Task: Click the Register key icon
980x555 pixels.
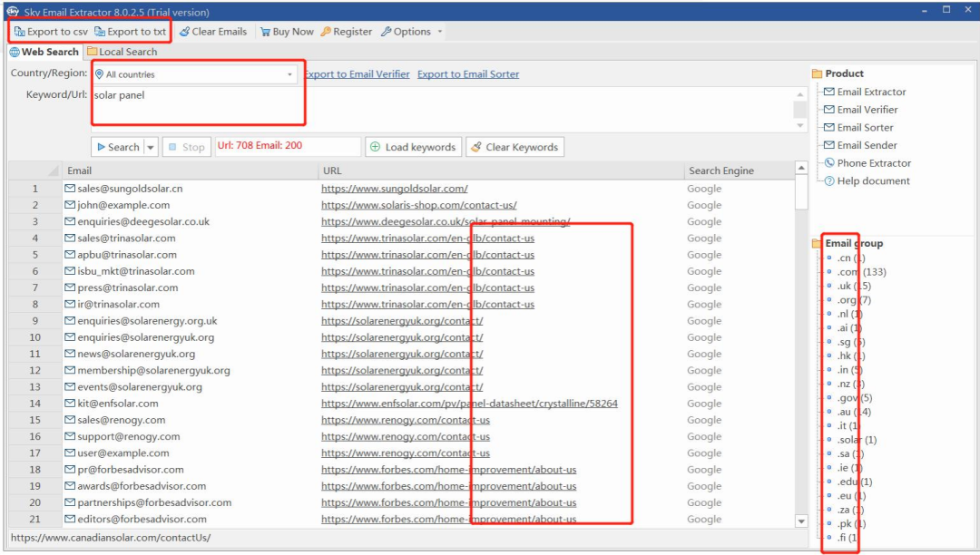Action: tap(326, 32)
